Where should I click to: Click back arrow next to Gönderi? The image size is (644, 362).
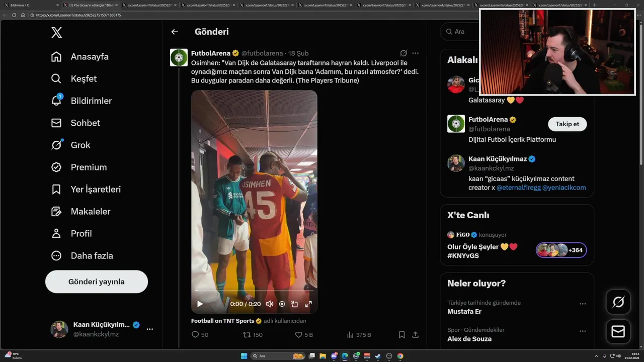175,32
